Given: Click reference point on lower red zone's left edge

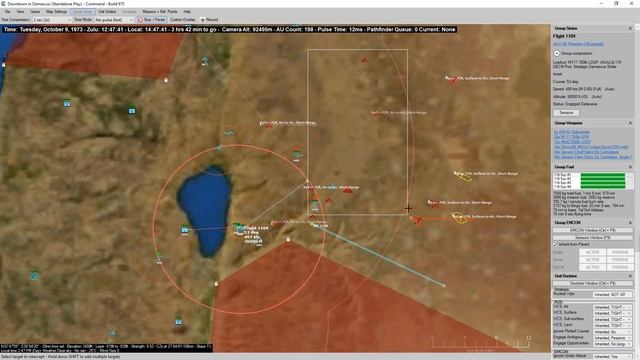Looking at the screenshot, I should (x=216, y=284).
